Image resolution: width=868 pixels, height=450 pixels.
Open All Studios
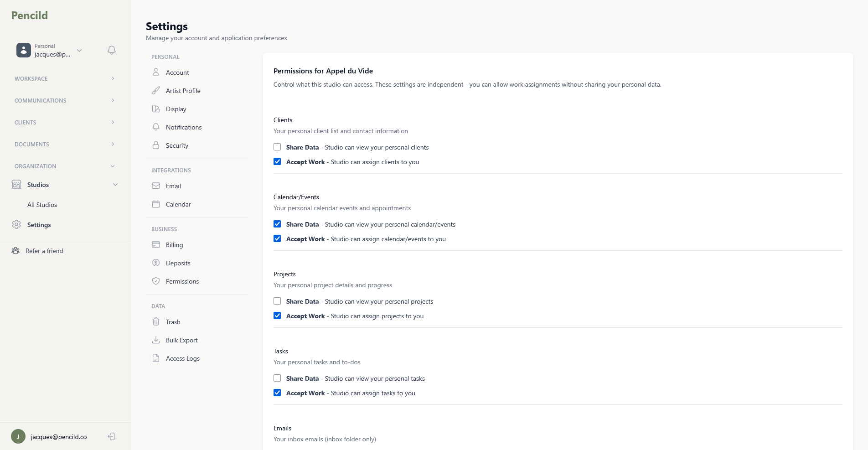[42, 204]
